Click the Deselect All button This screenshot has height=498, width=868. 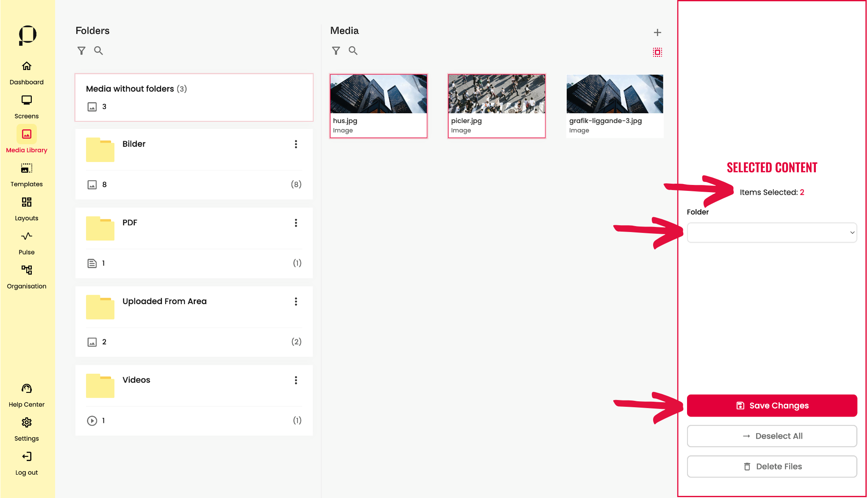tap(771, 436)
